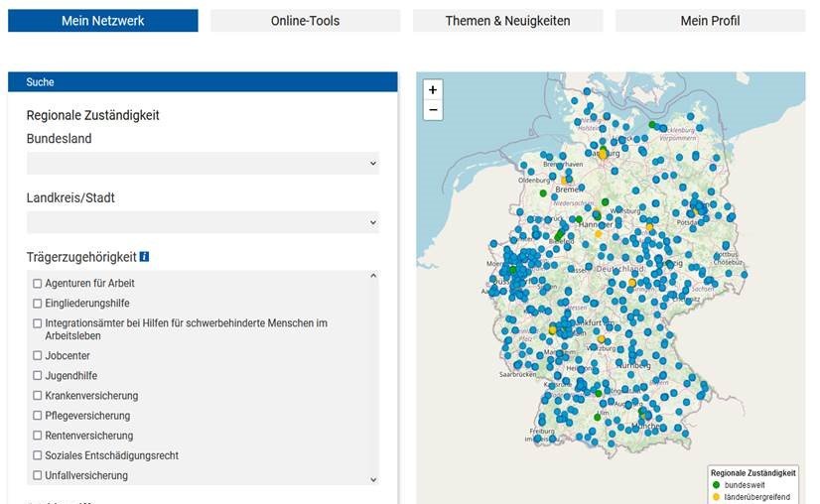820x504 pixels.
Task: Open the Bundesland dropdown
Action: pos(203,164)
